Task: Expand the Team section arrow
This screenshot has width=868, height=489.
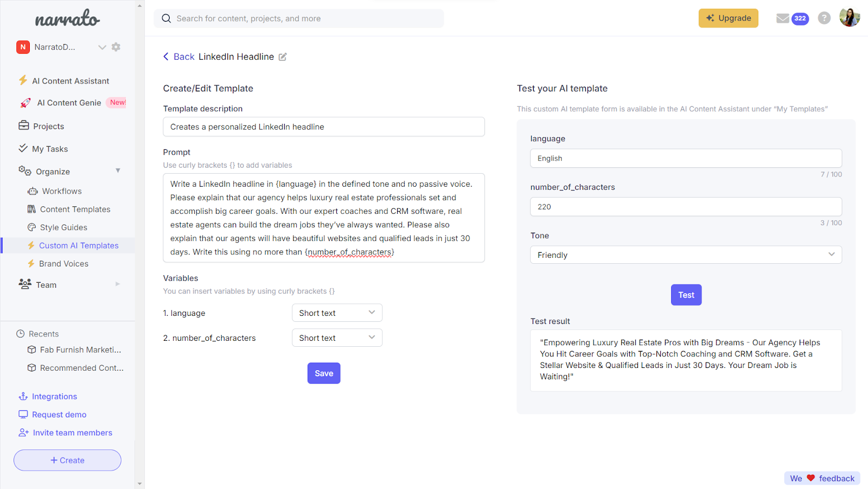Action: [118, 284]
